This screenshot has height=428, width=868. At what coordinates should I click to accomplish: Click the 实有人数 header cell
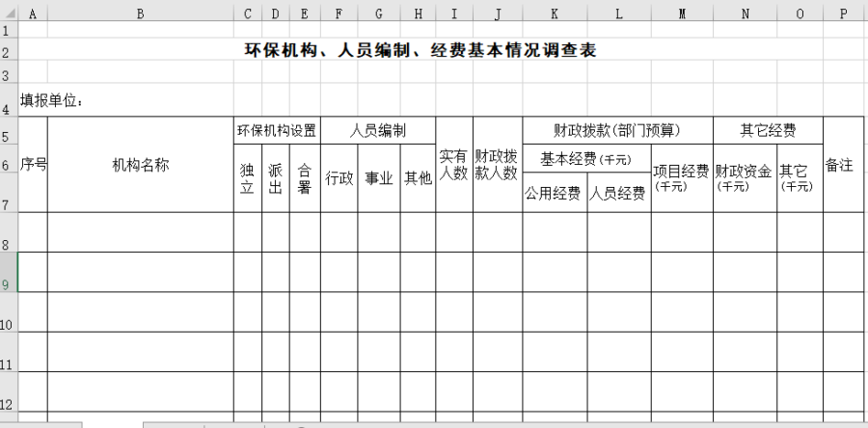453,165
